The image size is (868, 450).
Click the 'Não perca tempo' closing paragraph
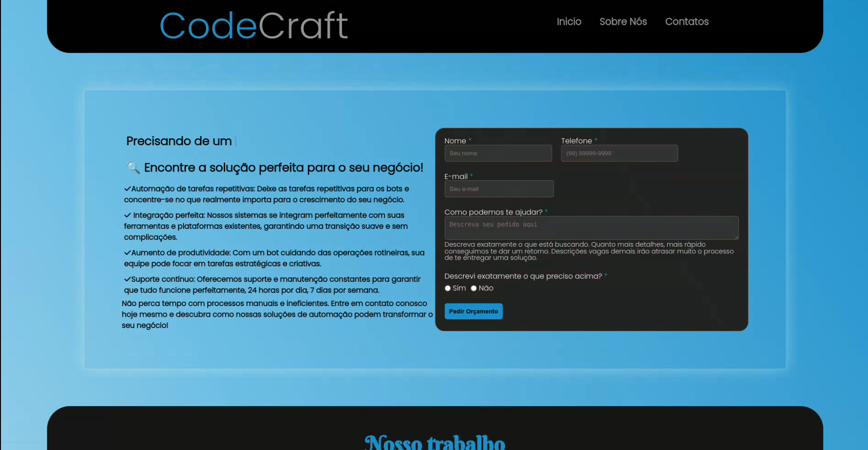point(277,314)
